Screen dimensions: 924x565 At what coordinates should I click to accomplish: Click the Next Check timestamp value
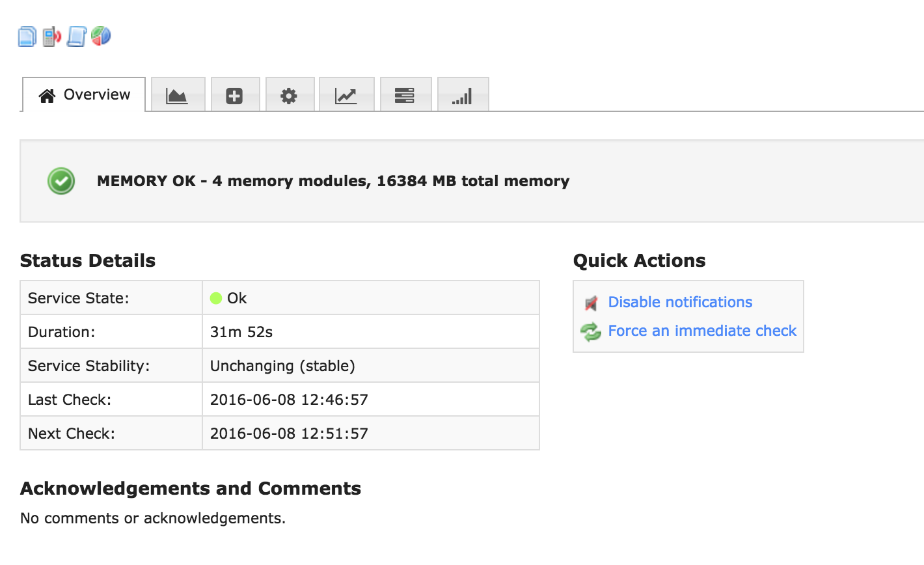tap(289, 434)
